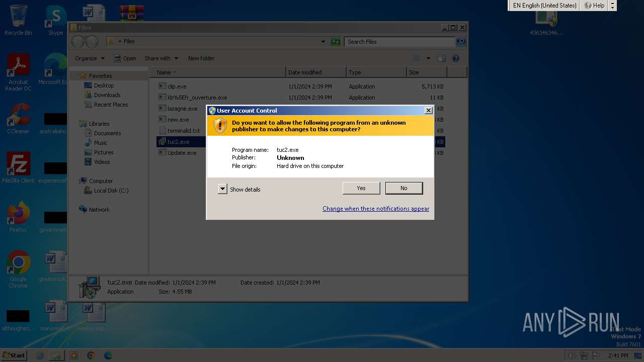This screenshot has width=644, height=362.
Task: Select Recent Places under Favorites
Action: tap(111, 105)
